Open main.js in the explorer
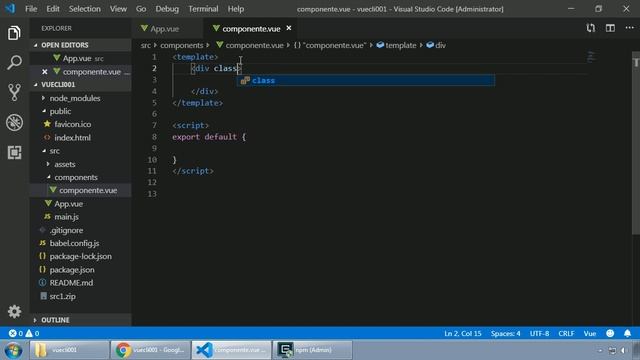The image size is (640, 360). (x=81, y=217)
